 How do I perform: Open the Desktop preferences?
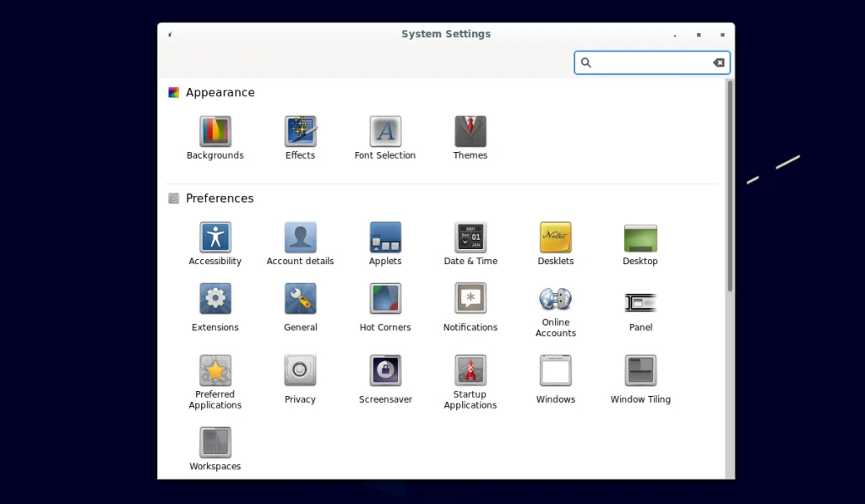640,237
